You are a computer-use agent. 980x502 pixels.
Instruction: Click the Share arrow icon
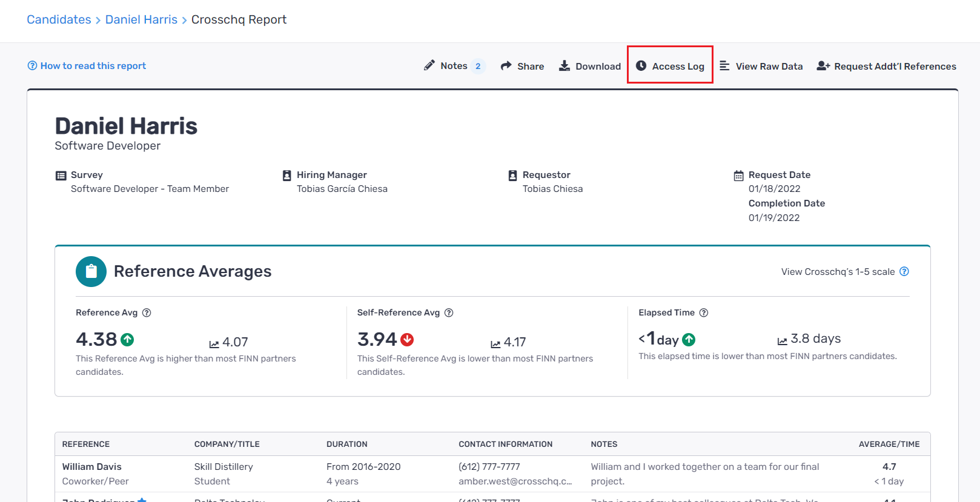pos(506,66)
